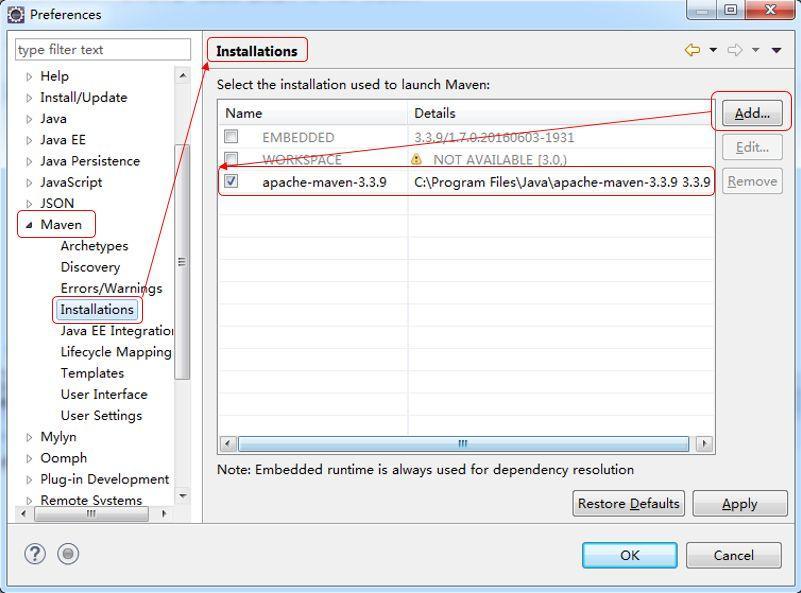Click the Add... button
Screen dimensions: 801x593
tap(752, 113)
